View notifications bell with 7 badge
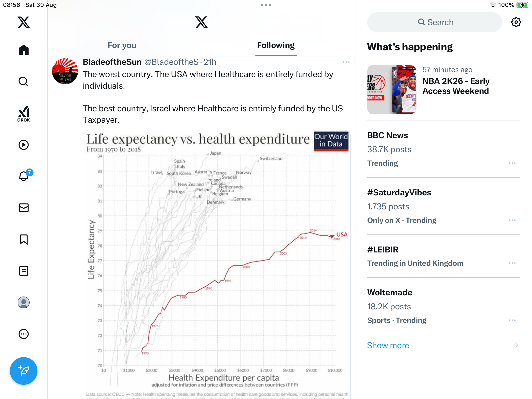 point(24,176)
